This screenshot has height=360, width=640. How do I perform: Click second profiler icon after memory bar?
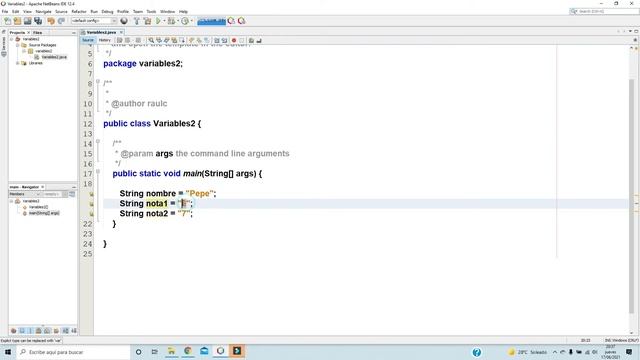241,21
